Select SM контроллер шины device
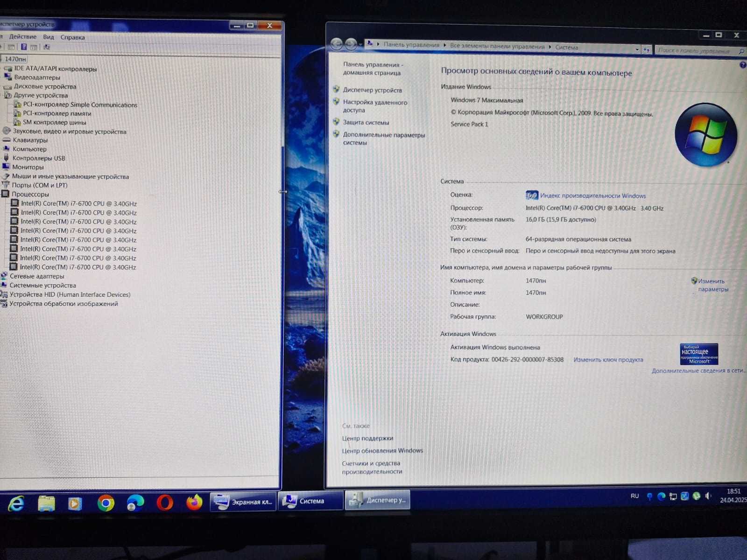The image size is (747, 560). point(54,122)
